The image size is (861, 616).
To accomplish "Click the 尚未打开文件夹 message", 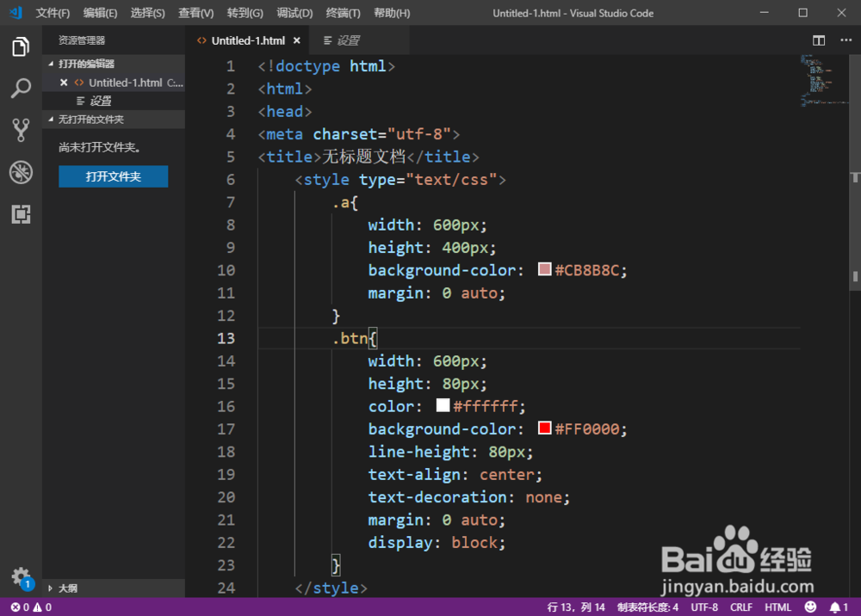I will point(100,147).
